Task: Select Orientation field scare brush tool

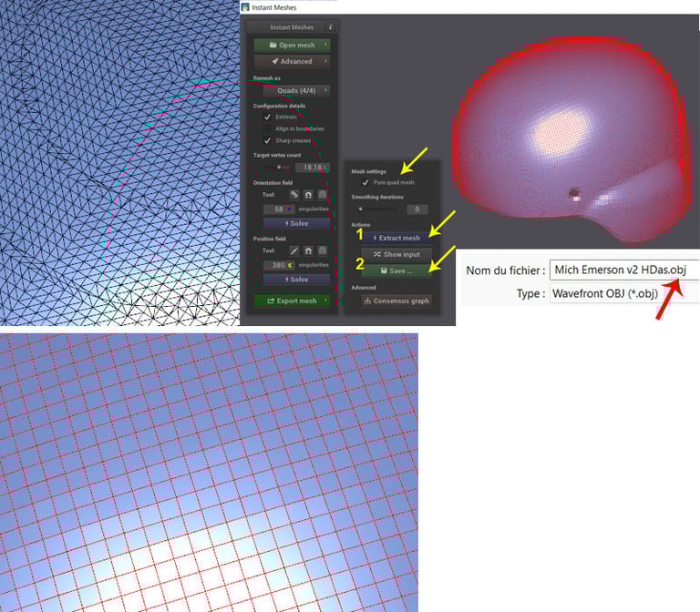Action: coord(323,195)
